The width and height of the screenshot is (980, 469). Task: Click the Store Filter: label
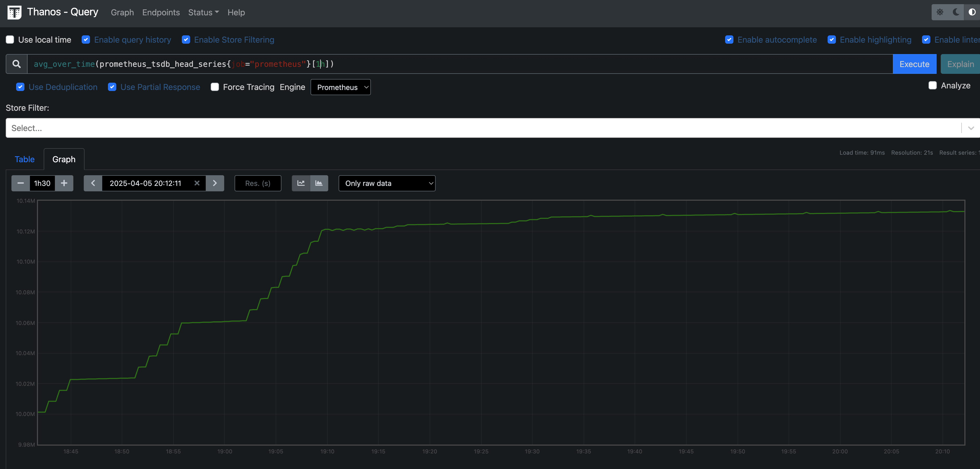pos(27,108)
